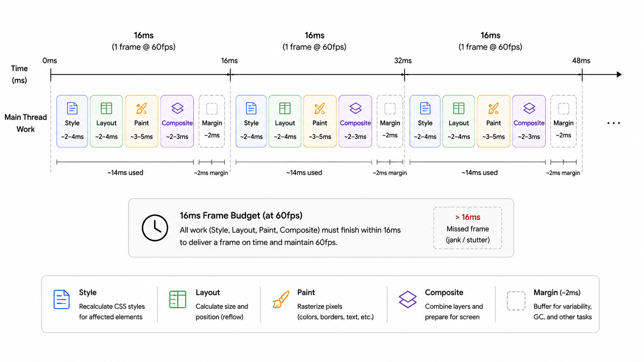Click the clock icon beside Frame Budget
This screenshot has width=644, height=362.
click(x=155, y=228)
